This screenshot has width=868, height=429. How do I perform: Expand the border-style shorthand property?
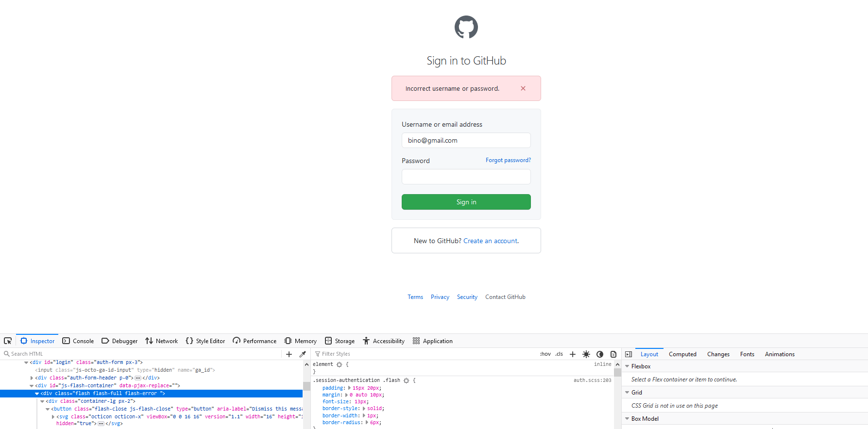click(364, 409)
